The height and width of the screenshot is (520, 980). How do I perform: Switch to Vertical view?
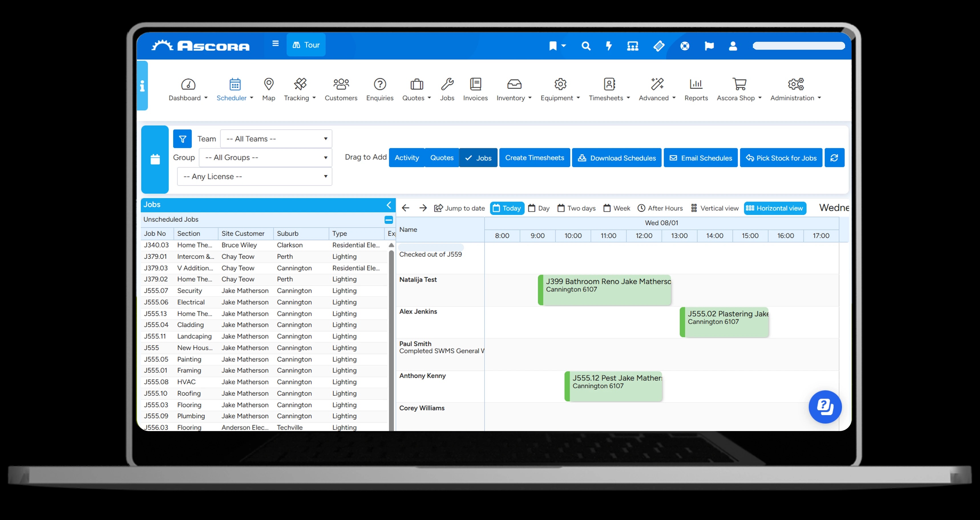coord(714,208)
